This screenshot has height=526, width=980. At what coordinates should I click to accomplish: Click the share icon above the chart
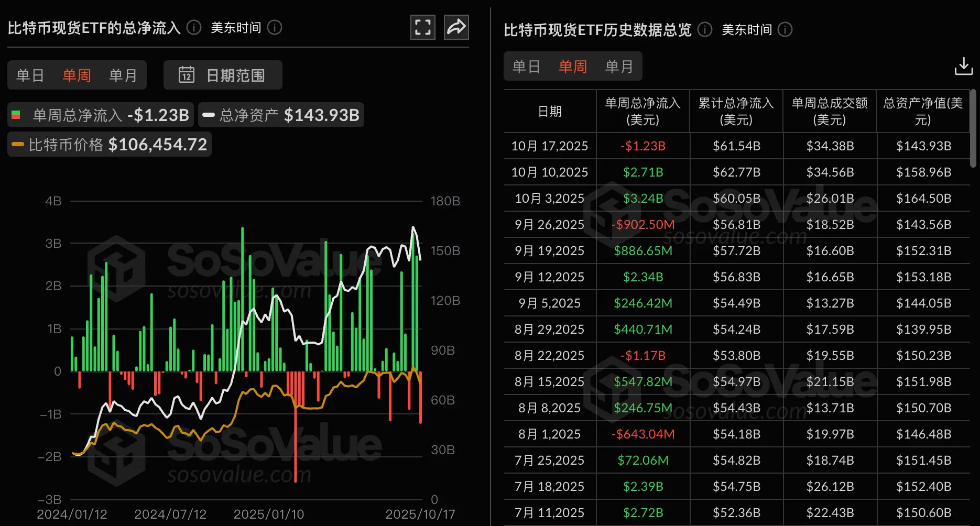tap(455, 27)
